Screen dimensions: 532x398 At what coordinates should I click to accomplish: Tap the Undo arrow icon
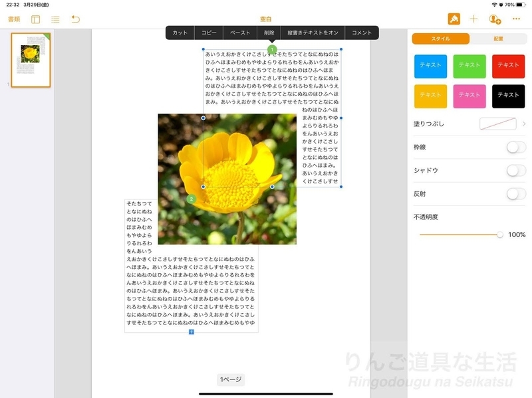click(x=74, y=19)
